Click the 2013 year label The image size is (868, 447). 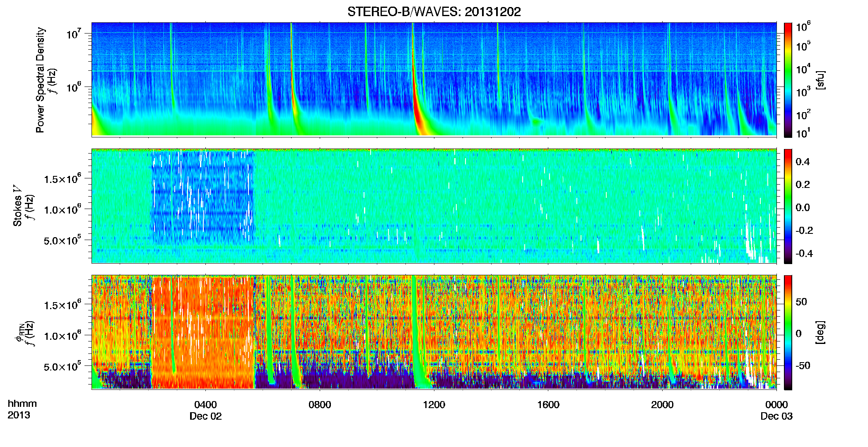19,415
